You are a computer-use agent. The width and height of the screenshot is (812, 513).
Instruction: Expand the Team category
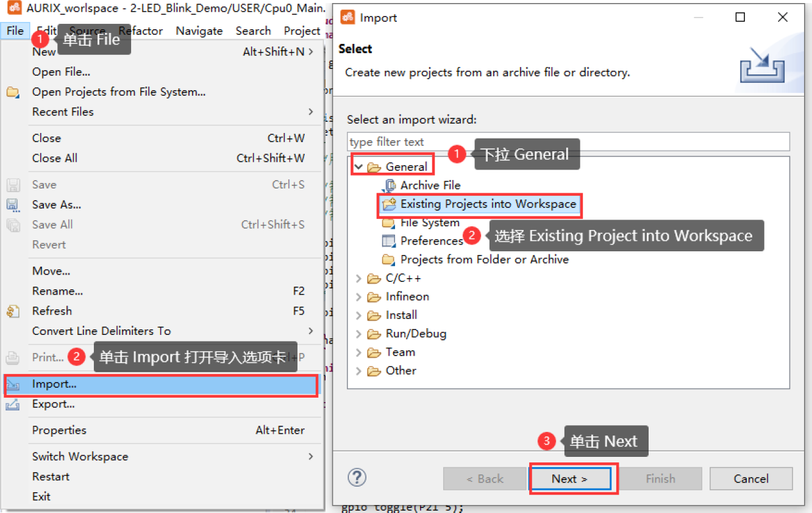(x=358, y=353)
